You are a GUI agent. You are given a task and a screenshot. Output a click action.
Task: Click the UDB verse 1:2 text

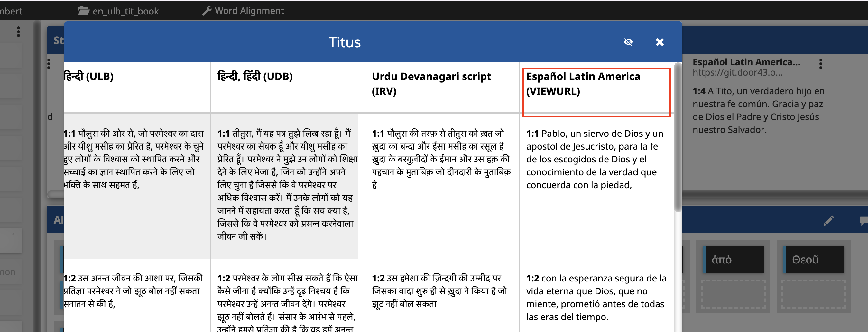coord(287,302)
